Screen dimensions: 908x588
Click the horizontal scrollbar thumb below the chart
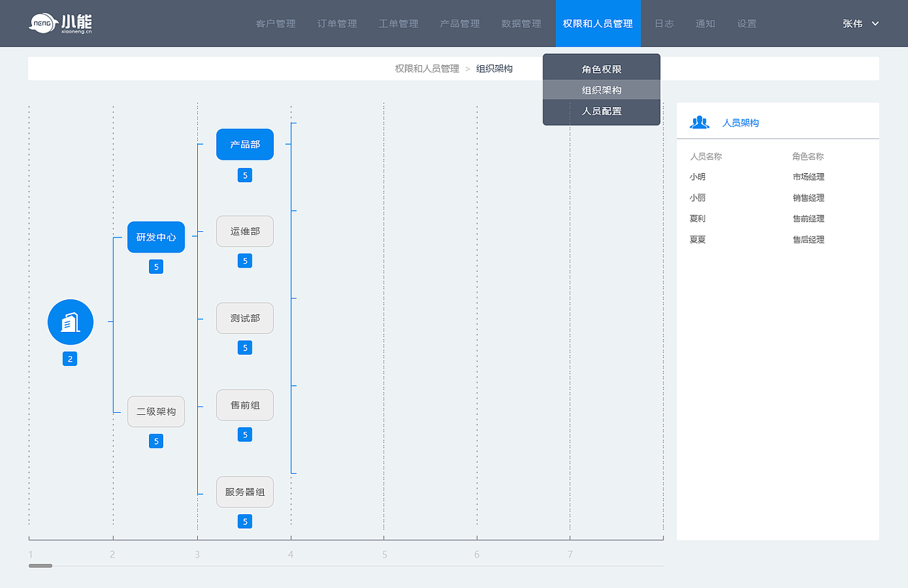40,565
